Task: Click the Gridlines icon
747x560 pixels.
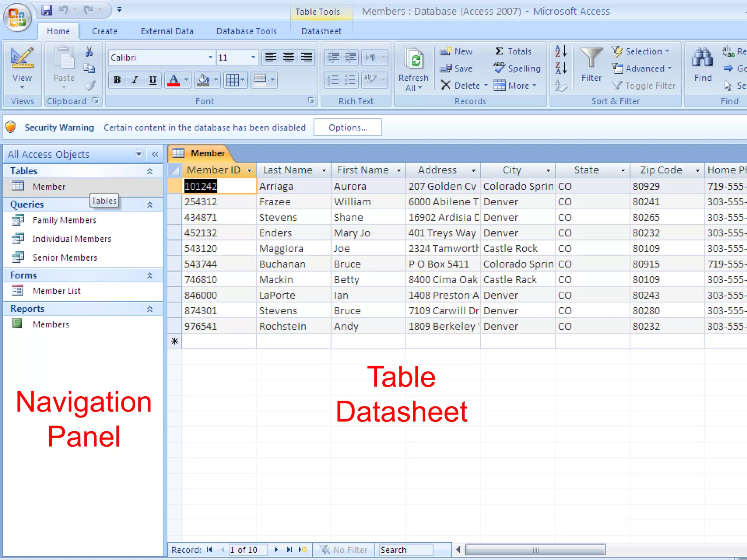Action: (x=232, y=80)
